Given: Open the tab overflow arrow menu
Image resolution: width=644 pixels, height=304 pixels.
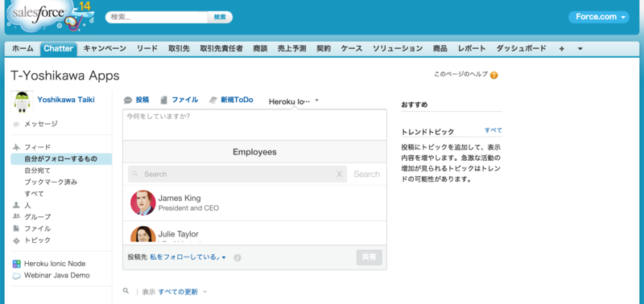Looking at the screenshot, I should point(580,48).
